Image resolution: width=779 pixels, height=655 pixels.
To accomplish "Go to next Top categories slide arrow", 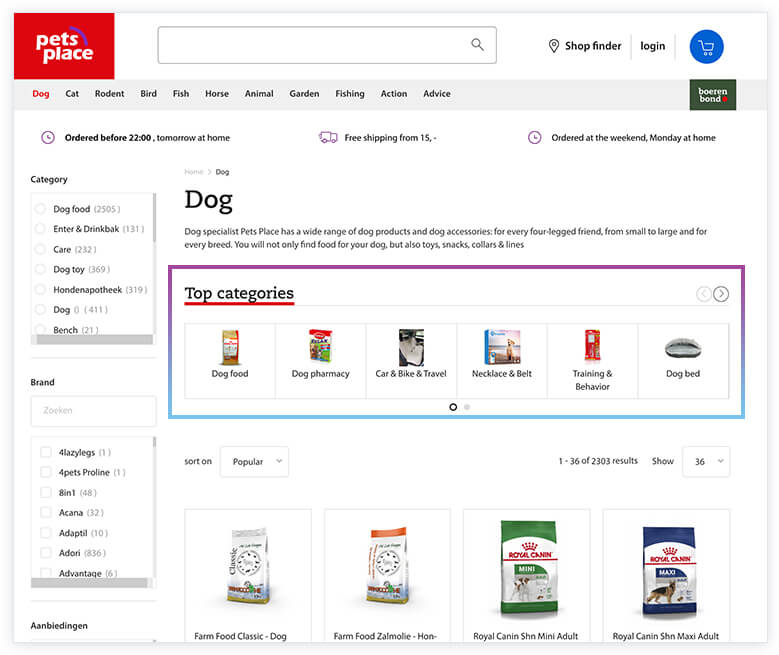I will tap(721, 294).
